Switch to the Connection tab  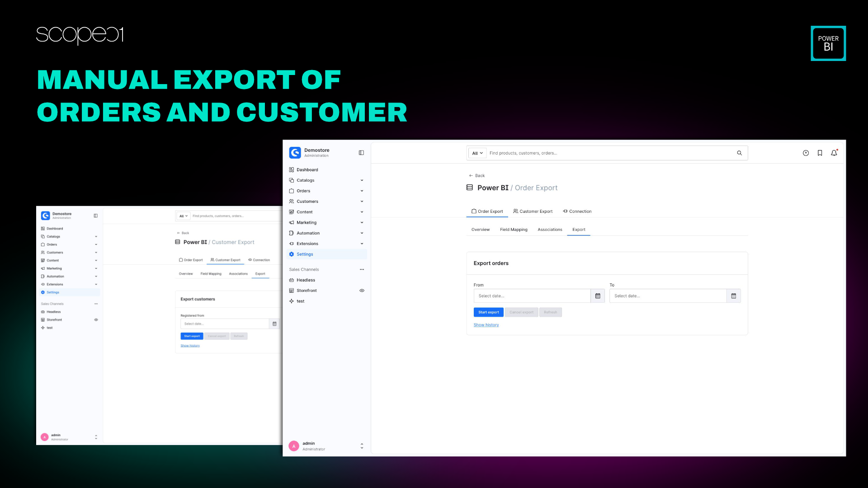[577, 211]
